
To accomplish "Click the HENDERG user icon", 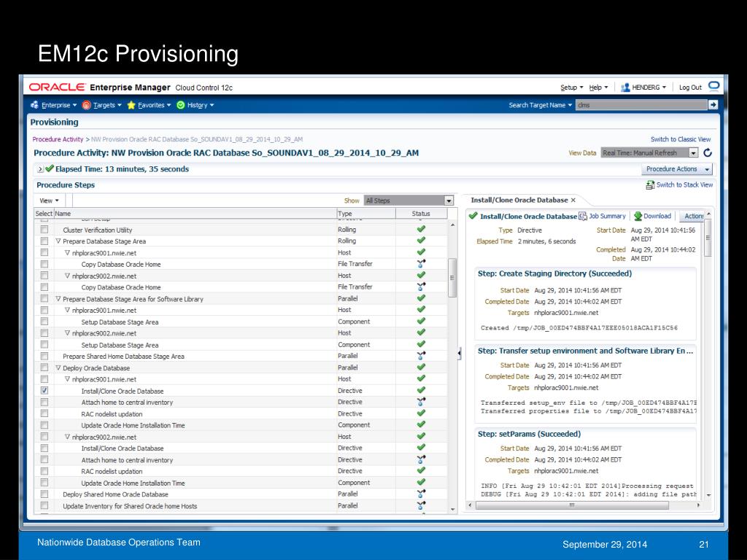I will click(x=625, y=87).
